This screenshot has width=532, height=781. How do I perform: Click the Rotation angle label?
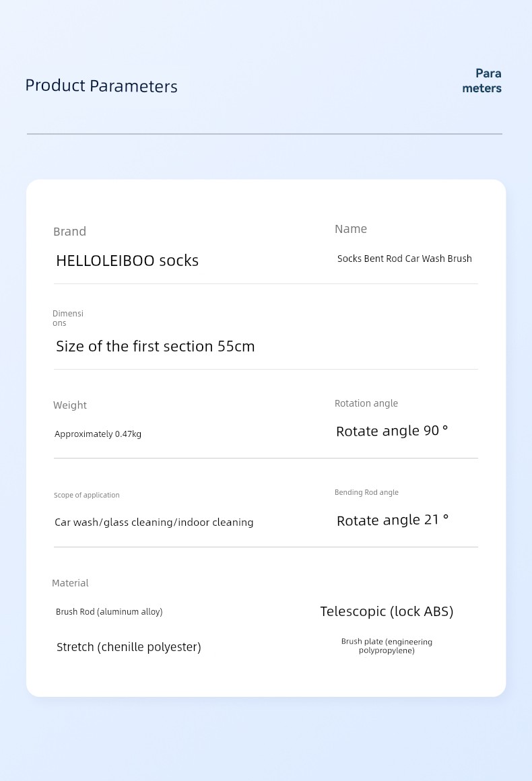click(366, 403)
